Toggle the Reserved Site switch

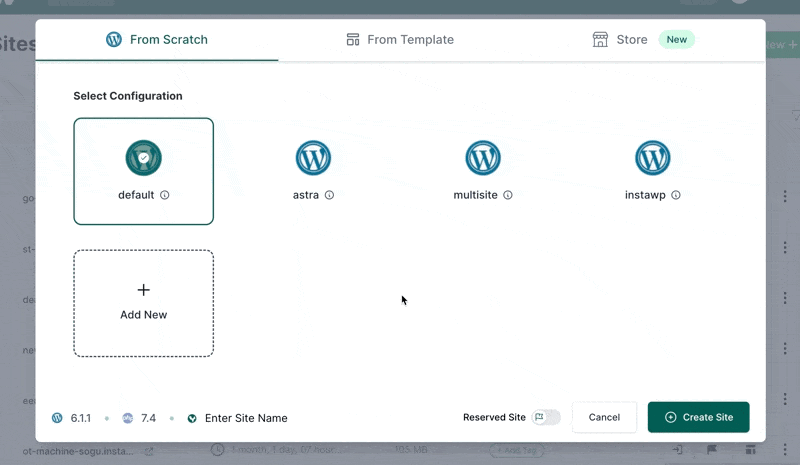pos(546,417)
